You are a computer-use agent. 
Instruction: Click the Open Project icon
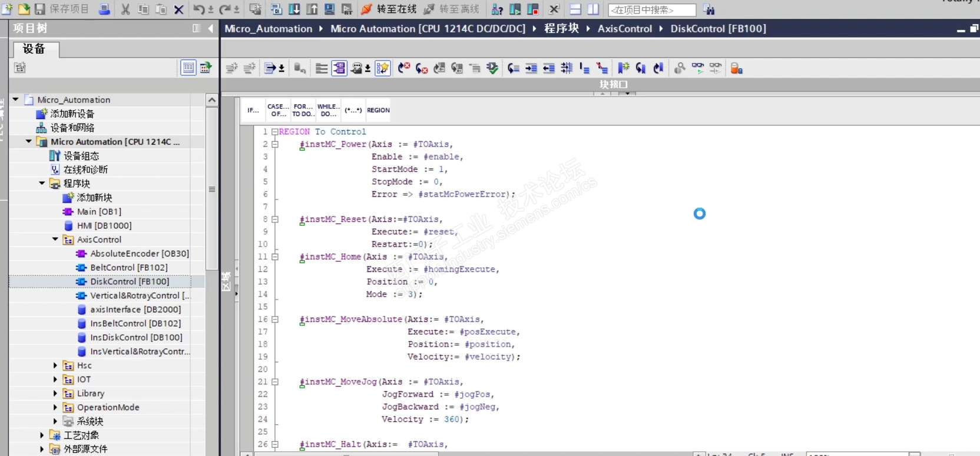(x=24, y=9)
